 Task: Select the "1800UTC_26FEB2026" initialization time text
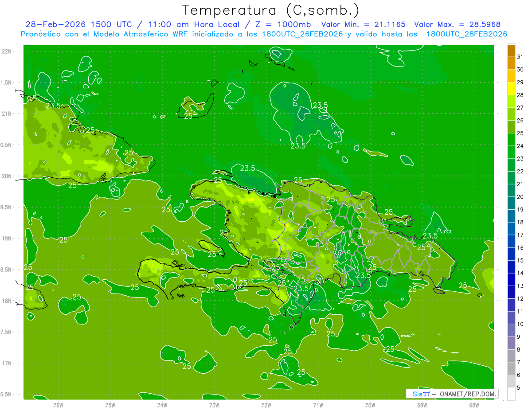(x=302, y=34)
